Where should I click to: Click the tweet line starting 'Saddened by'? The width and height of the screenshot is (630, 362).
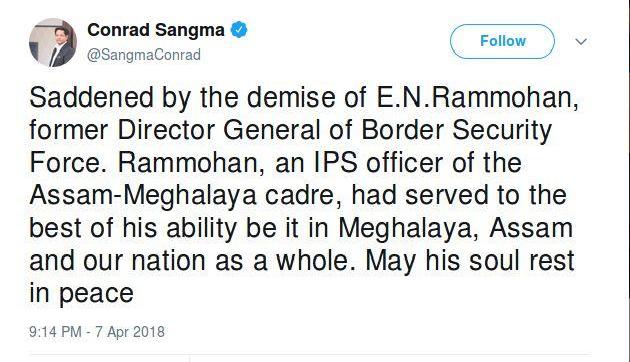pyautogui.click(x=304, y=98)
